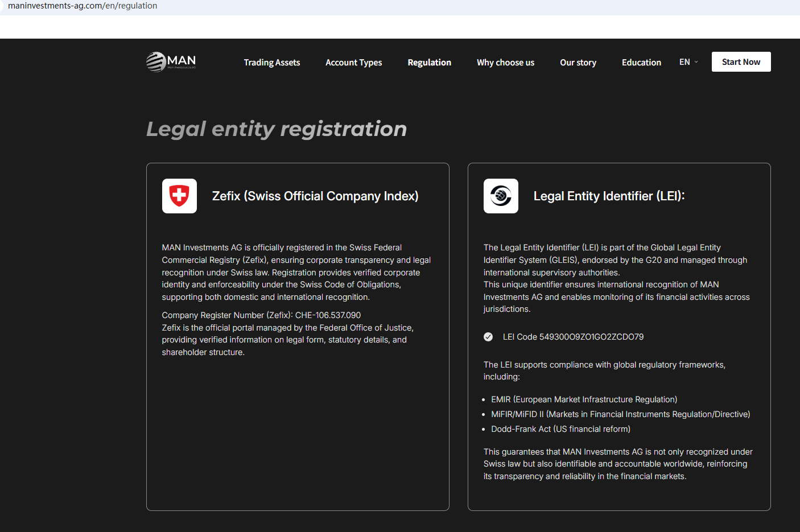The height and width of the screenshot is (532, 800).
Task: Select the Regulation nav item
Action: coord(429,63)
